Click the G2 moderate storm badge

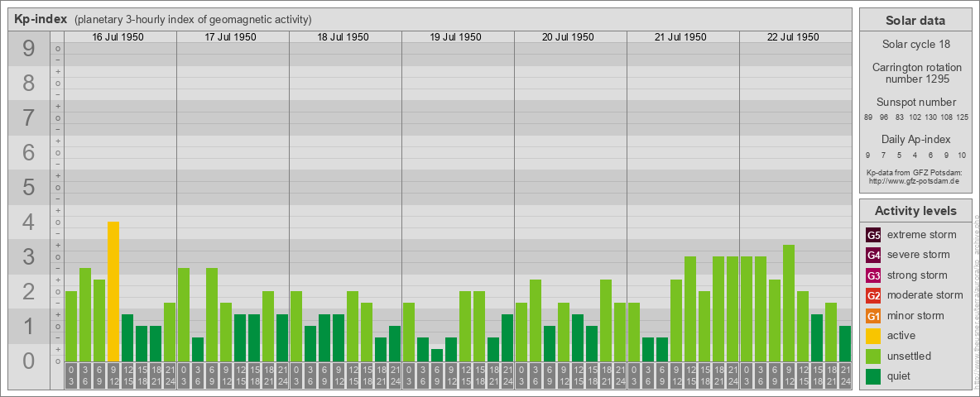(x=873, y=295)
